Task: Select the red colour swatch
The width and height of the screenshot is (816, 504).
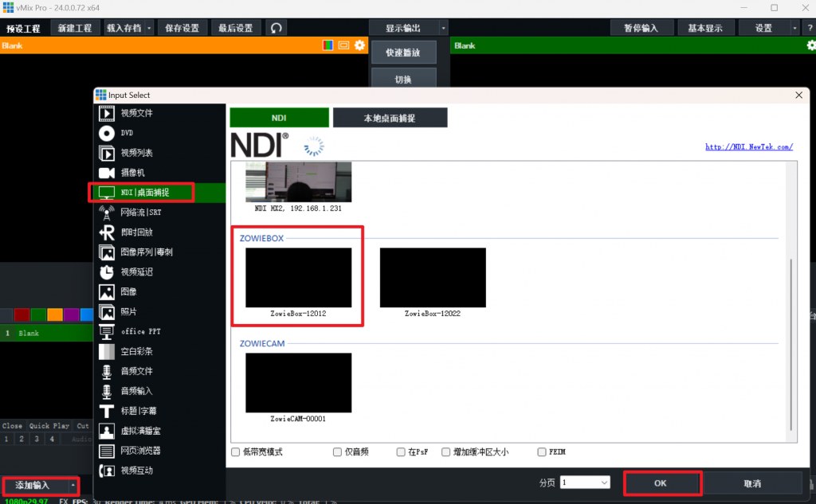Action: [22, 315]
